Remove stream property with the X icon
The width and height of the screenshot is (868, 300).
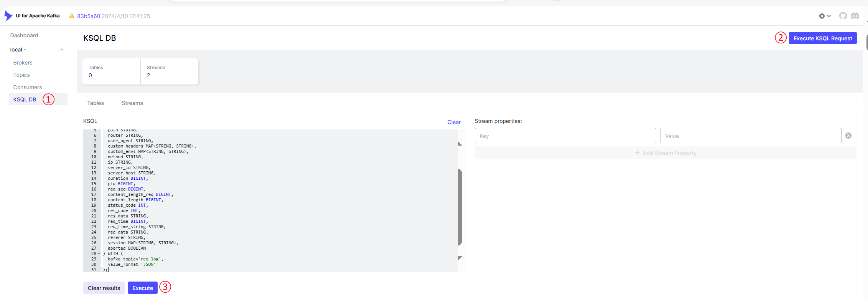tap(848, 136)
